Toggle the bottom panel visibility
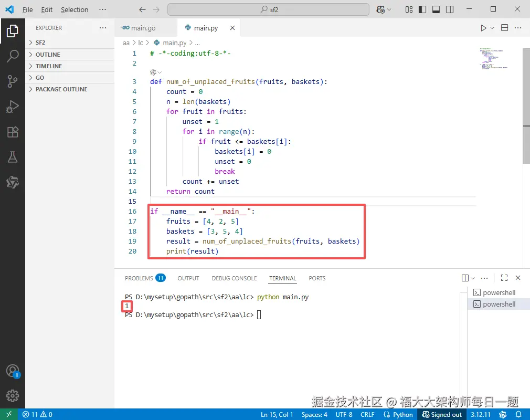530x420 pixels. [436, 10]
